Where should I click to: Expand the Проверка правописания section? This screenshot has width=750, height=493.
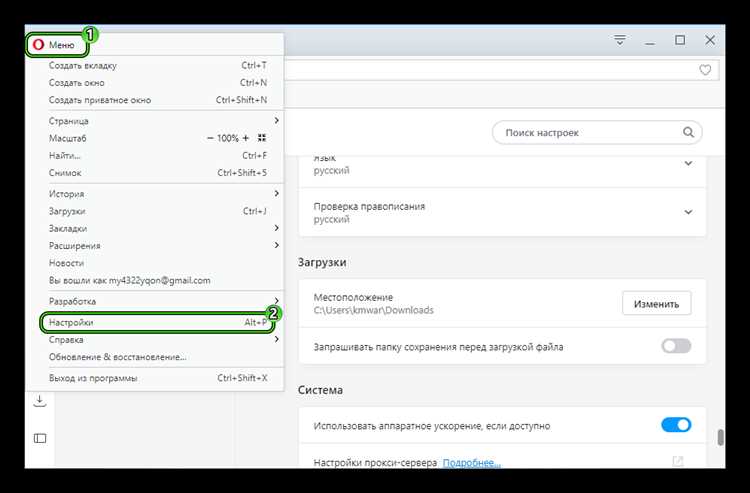click(688, 212)
